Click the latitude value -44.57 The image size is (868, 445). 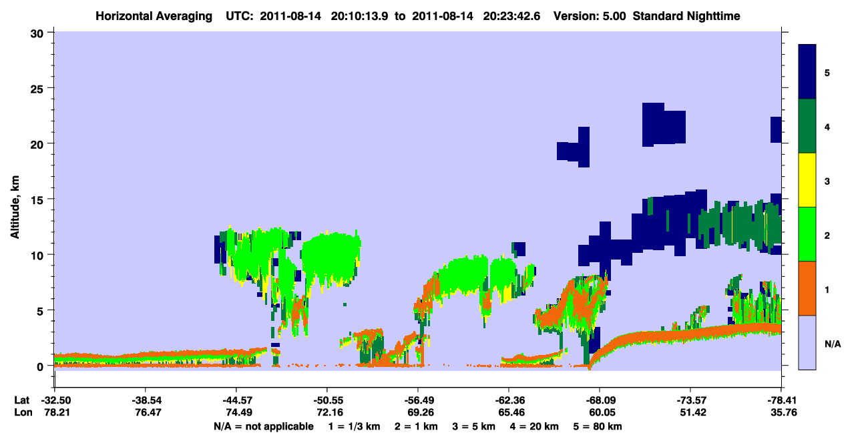point(236,400)
